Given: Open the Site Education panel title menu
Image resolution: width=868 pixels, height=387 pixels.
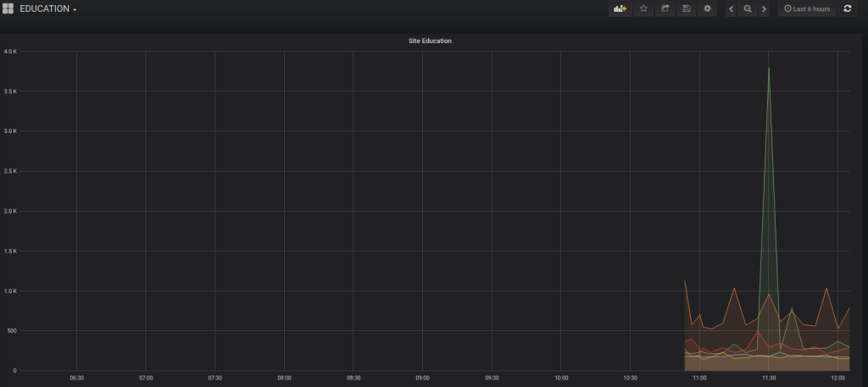Looking at the screenshot, I should [x=430, y=41].
